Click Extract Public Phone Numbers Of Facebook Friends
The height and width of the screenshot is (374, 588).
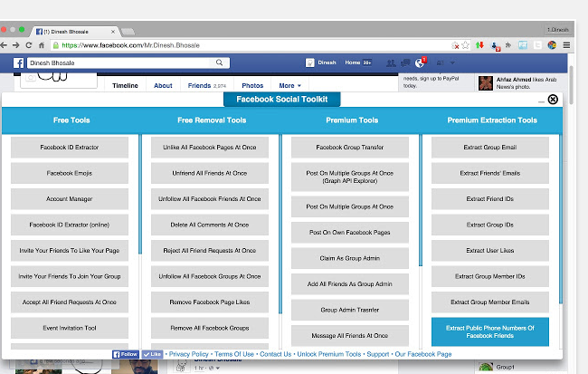point(490,332)
